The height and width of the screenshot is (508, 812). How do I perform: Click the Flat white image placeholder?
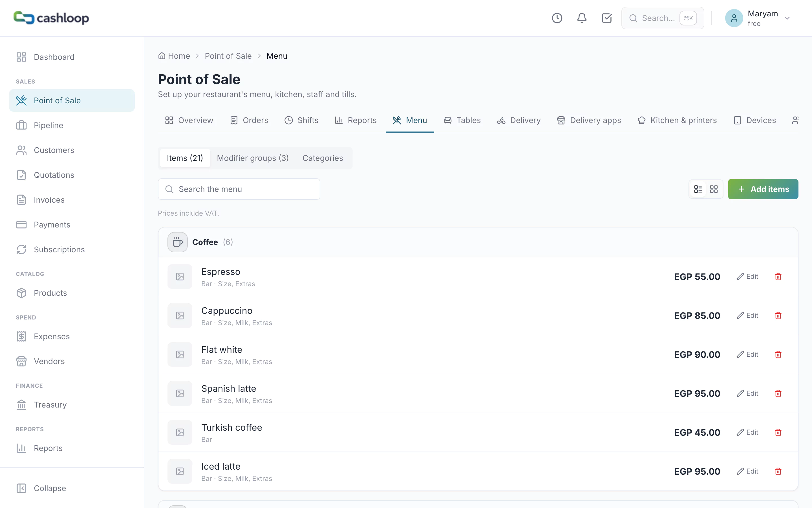click(180, 354)
